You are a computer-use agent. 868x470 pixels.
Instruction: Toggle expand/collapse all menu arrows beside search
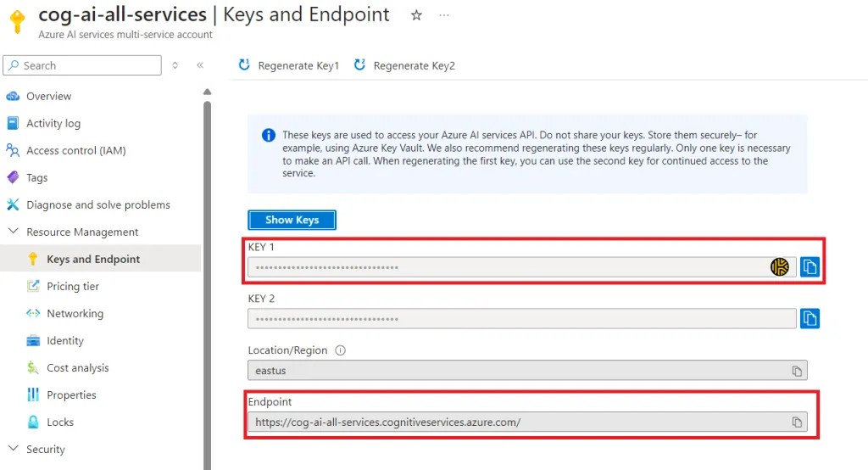point(175,65)
